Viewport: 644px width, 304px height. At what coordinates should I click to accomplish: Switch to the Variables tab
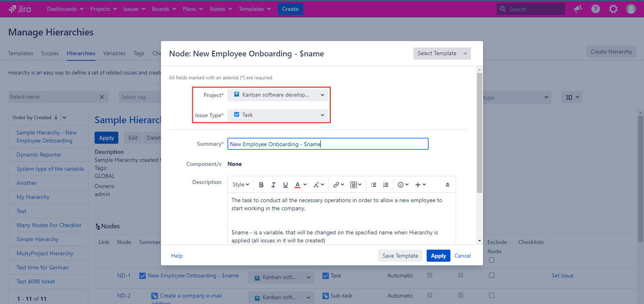[x=114, y=53]
